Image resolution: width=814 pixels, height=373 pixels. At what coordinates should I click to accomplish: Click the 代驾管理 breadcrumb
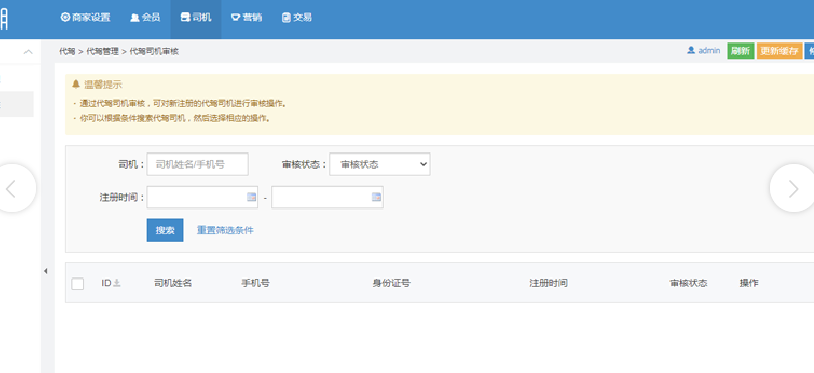click(102, 51)
